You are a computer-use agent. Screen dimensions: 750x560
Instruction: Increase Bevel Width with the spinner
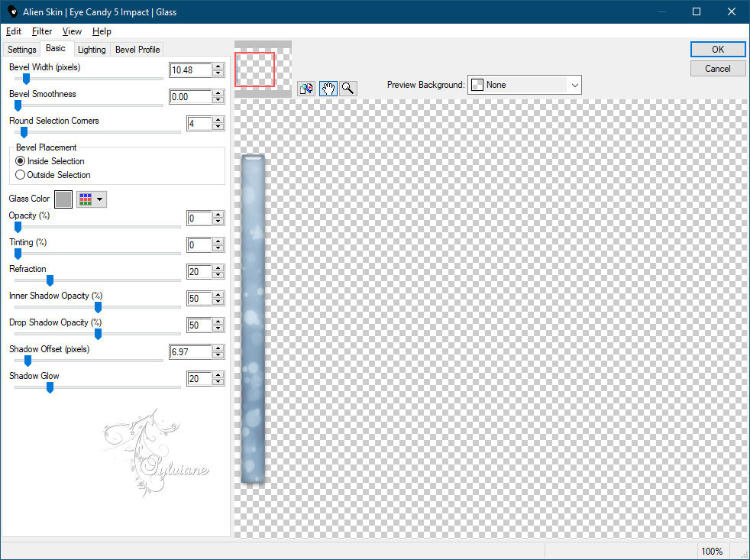(218, 66)
